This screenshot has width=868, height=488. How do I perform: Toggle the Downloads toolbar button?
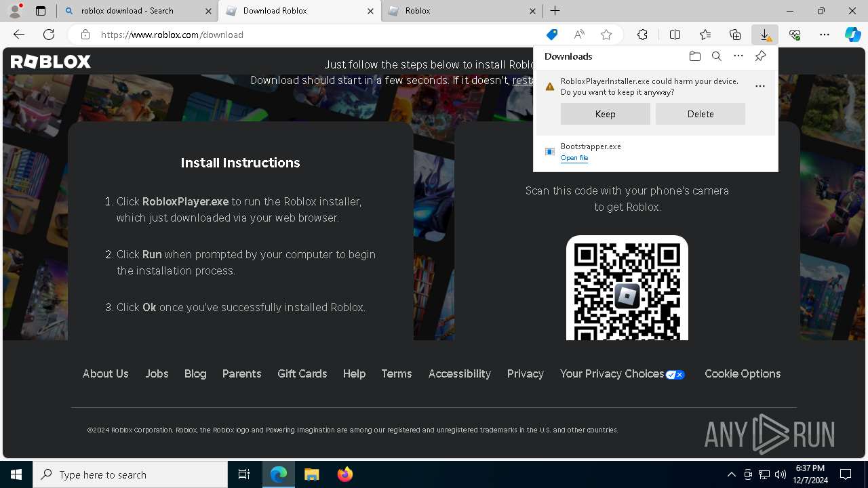pyautogui.click(x=765, y=35)
